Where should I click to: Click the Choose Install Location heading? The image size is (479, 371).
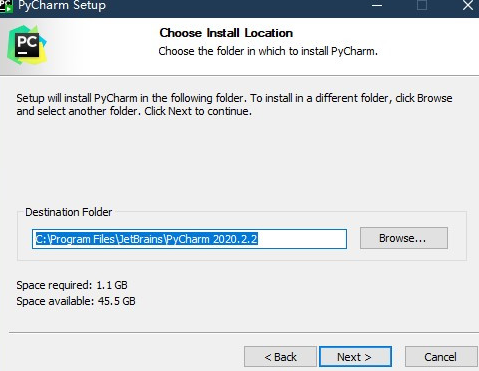(226, 33)
